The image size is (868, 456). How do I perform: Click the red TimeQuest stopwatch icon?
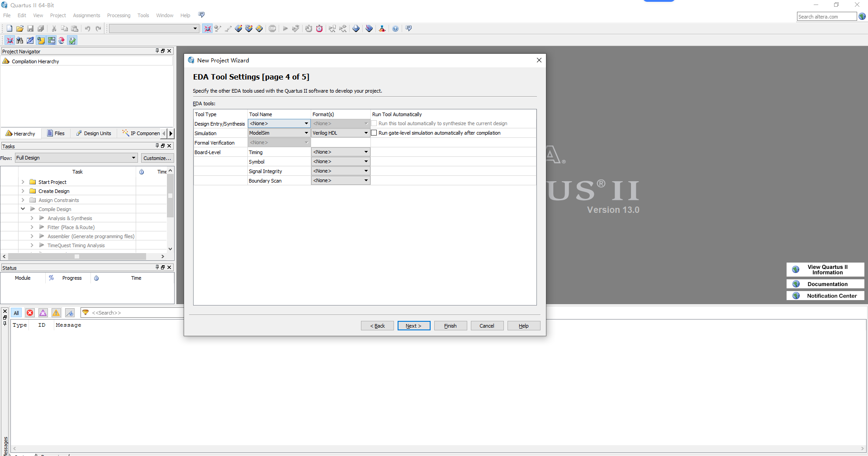319,28
